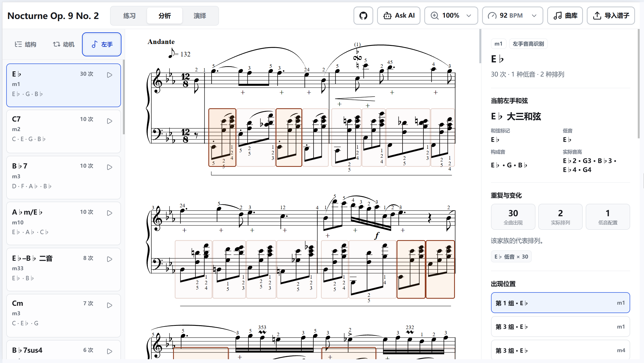
Task: Open the GitHub repository icon
Action: [363, 16]
